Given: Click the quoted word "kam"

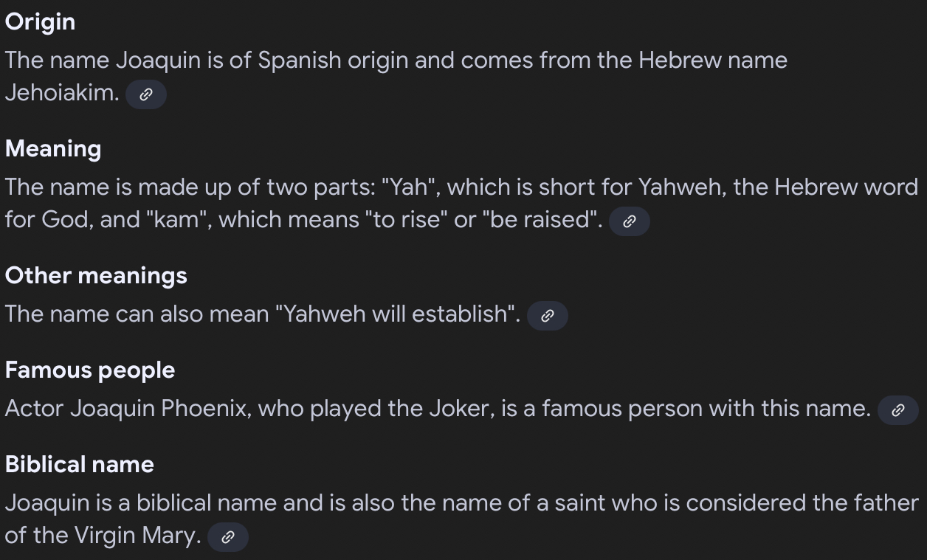Looking at the screenshot, I should [x=176, y=220].
